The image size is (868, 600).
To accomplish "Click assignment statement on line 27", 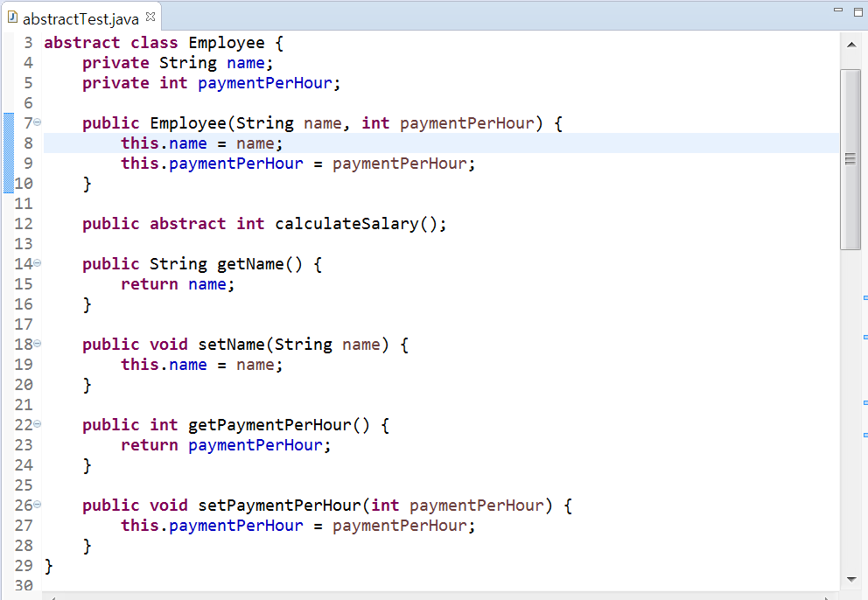I will coord(297,526).
